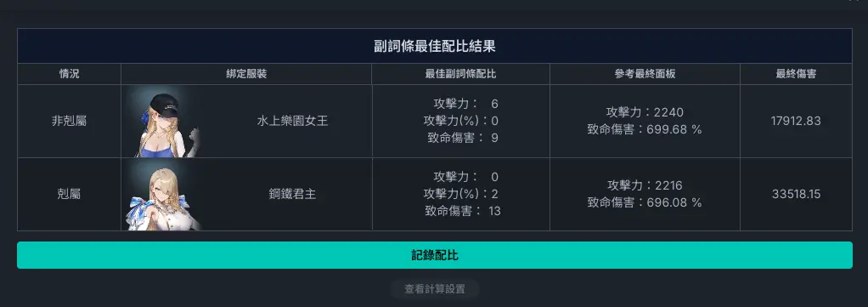The height and width of the screenshot is (307, 868).
Task: Click the 水上樂園女王 costume name
Action: click(292, 121)
